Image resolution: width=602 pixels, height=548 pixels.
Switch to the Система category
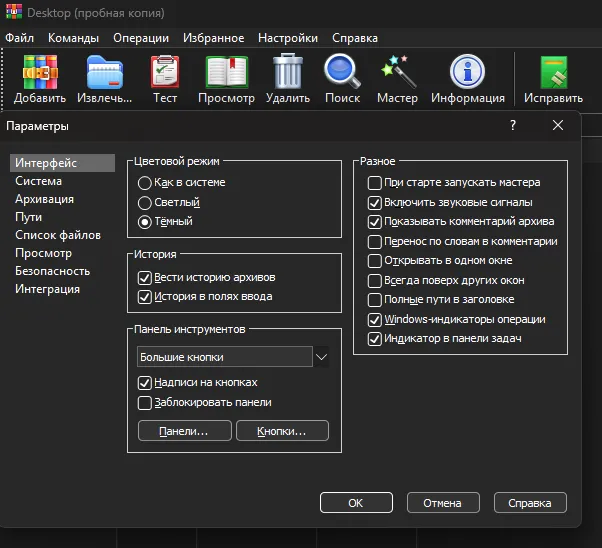coord(38,181)
